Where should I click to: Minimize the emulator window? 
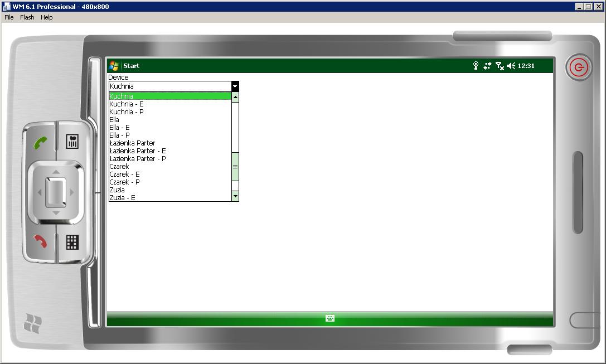click(x=579, y=7)
